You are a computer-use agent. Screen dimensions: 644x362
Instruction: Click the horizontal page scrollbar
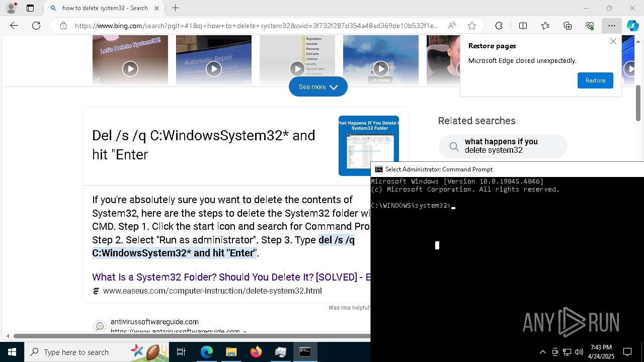coord(192,336)
